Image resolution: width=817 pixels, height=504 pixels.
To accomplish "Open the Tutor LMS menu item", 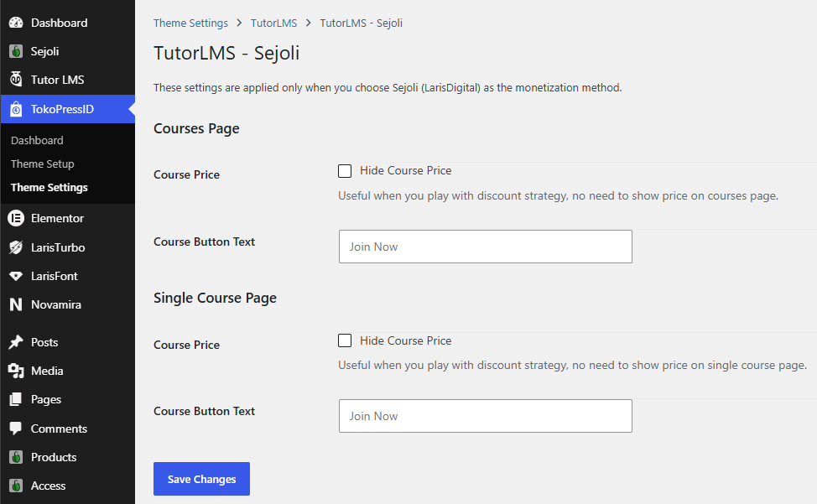I will click(x=68, y=80).
